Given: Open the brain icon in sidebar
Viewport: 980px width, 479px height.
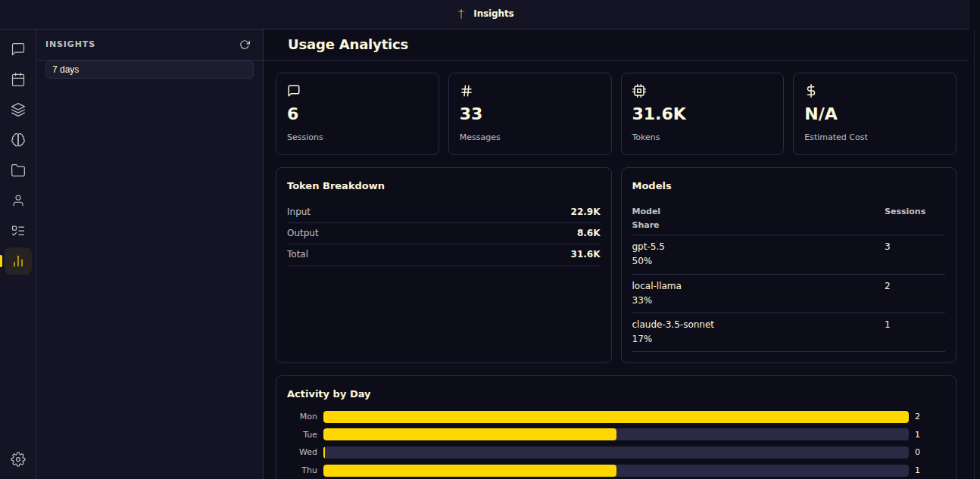Looking at the screenshot, I should [x=18, y=140].
